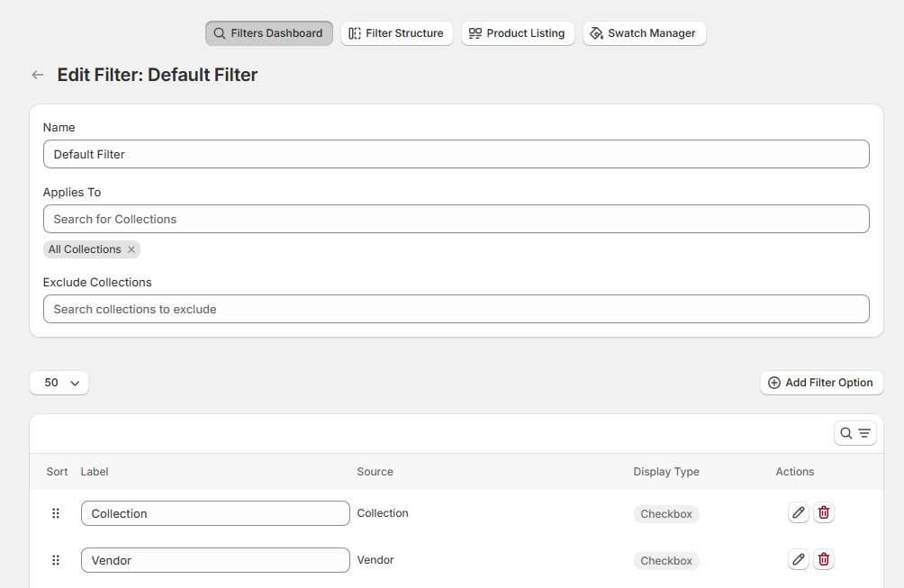The width and height of the screenshot is (904, 588).
Task: Switch to the Filter Structure tab
Action: pos(396,33)
